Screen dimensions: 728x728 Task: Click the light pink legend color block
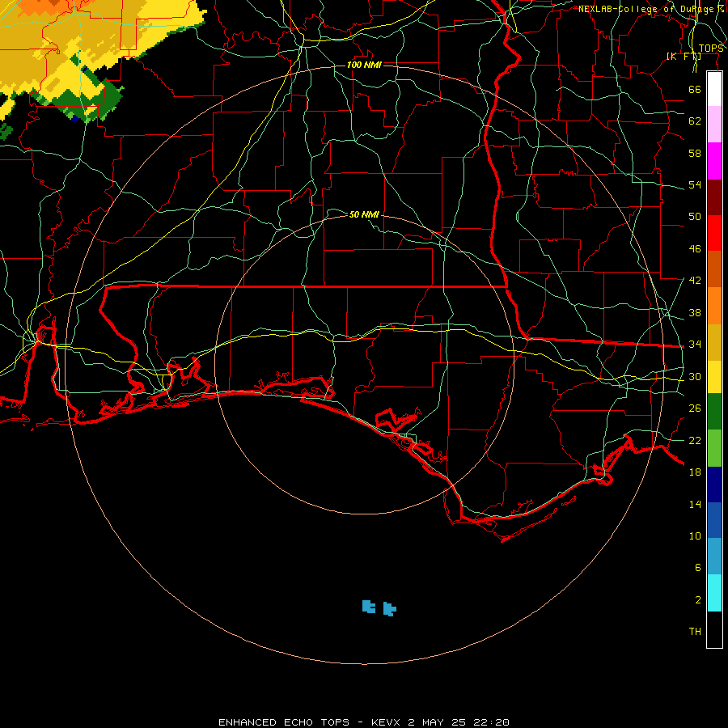pyautogui.click(x=714, y=125)
